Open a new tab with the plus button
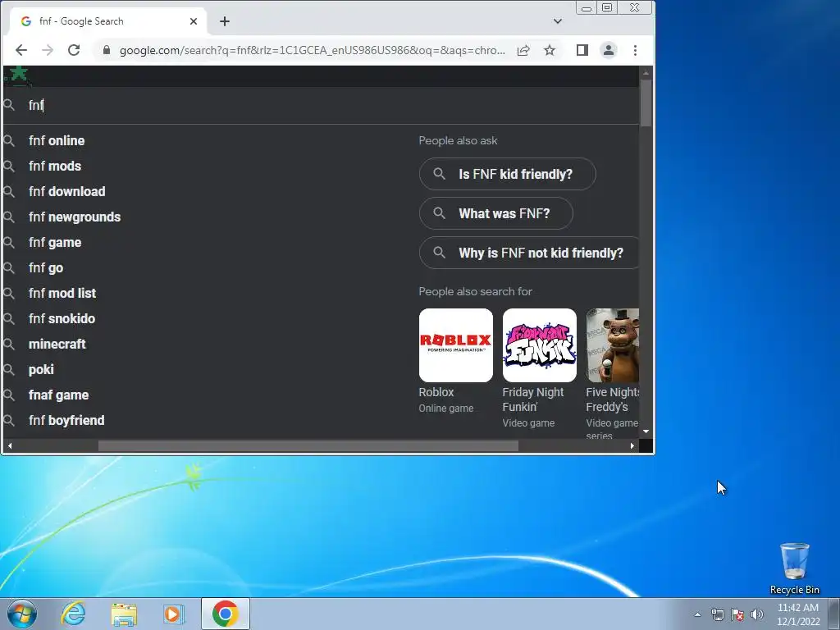The width and height of the screenshot is (840, 630). (x=225, y=21)
